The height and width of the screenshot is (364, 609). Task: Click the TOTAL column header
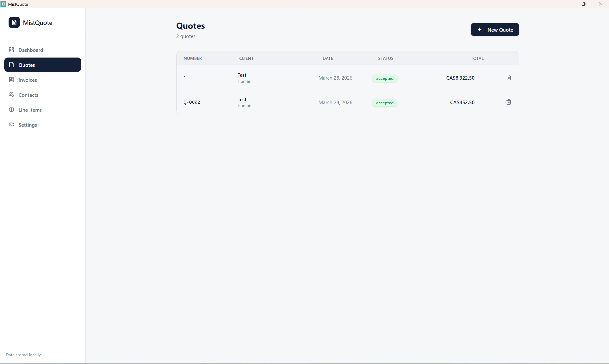[477, 58]
